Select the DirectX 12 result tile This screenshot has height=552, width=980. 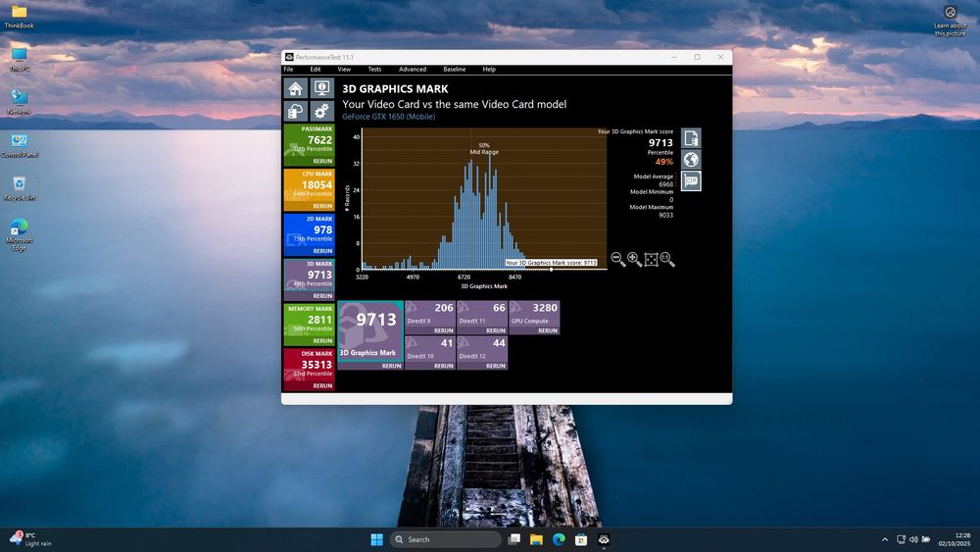482,349
